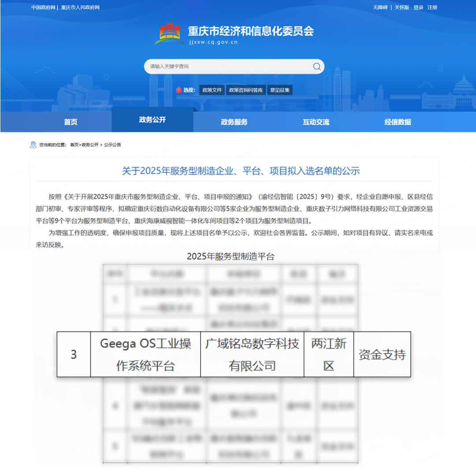
Task: Click the 登录 login link
Action: click(x=418, y=7)
